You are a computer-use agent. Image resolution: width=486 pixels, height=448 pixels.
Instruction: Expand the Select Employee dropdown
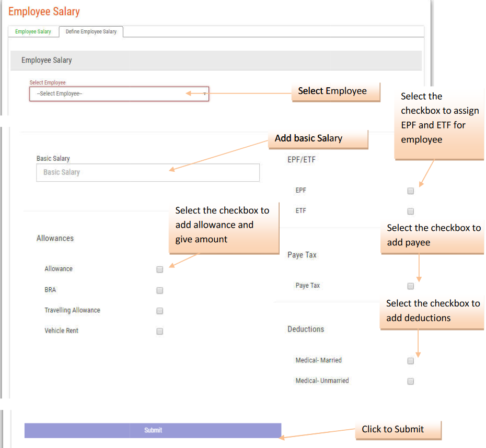click(x=119, y=94)
